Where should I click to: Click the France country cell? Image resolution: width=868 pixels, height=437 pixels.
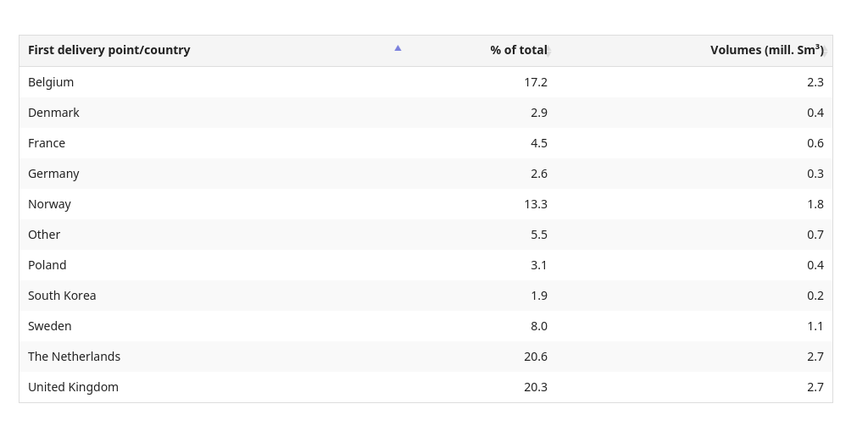47,143
